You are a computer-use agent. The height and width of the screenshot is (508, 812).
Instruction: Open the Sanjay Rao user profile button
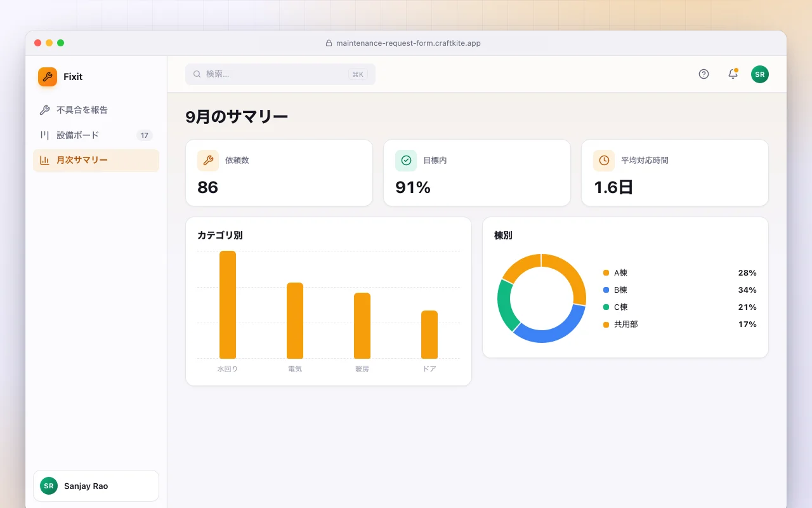click(96, 486)
